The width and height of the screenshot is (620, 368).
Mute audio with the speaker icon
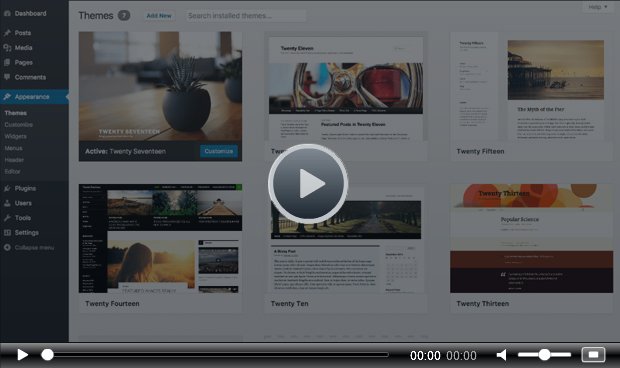pos(502,355)
